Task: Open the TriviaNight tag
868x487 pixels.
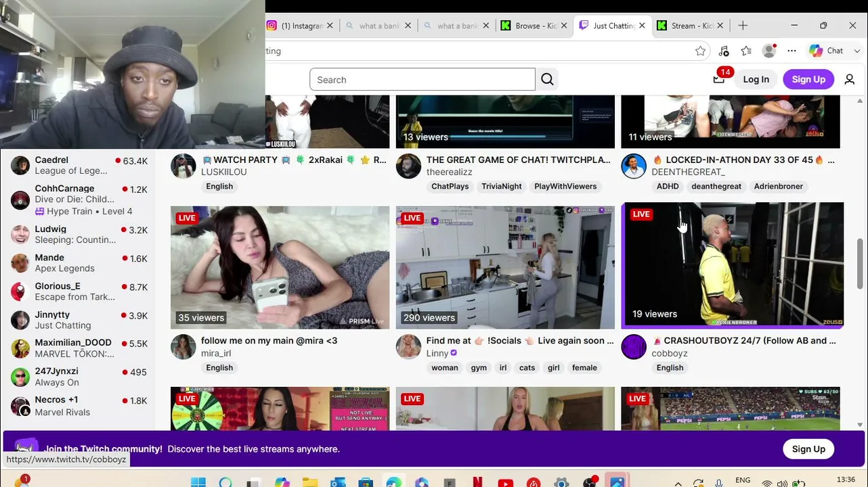Action: (x=502, y=187)
